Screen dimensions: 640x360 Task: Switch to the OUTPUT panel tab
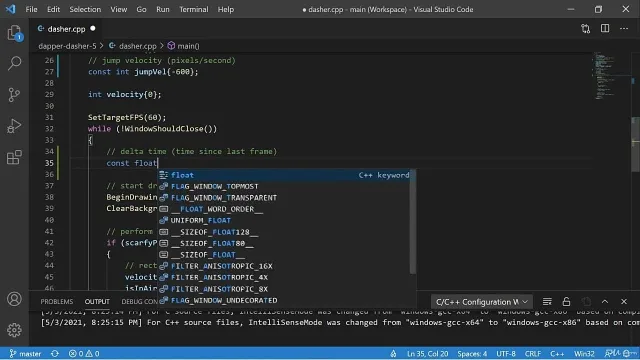[x=97, y=302]
